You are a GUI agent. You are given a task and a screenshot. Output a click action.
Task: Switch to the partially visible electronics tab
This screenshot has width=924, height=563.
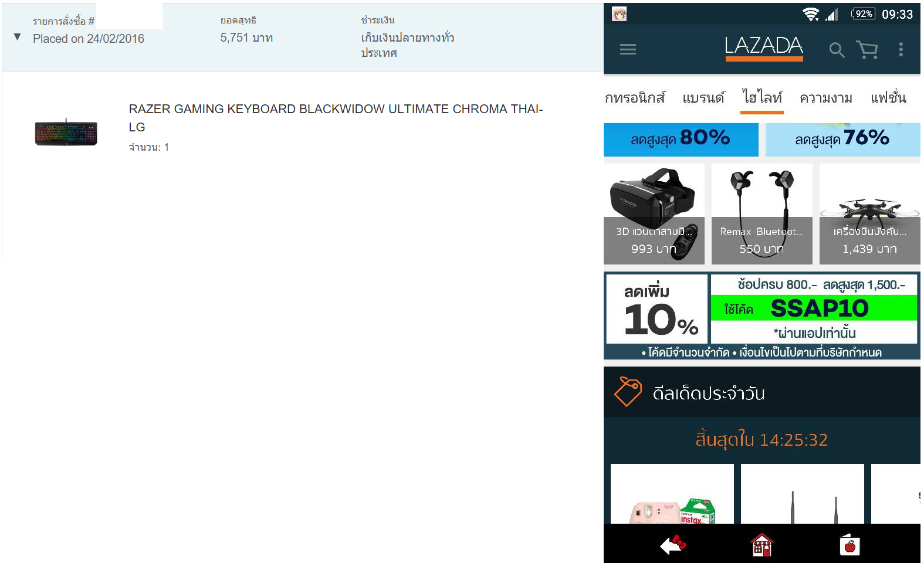[635, 97]
